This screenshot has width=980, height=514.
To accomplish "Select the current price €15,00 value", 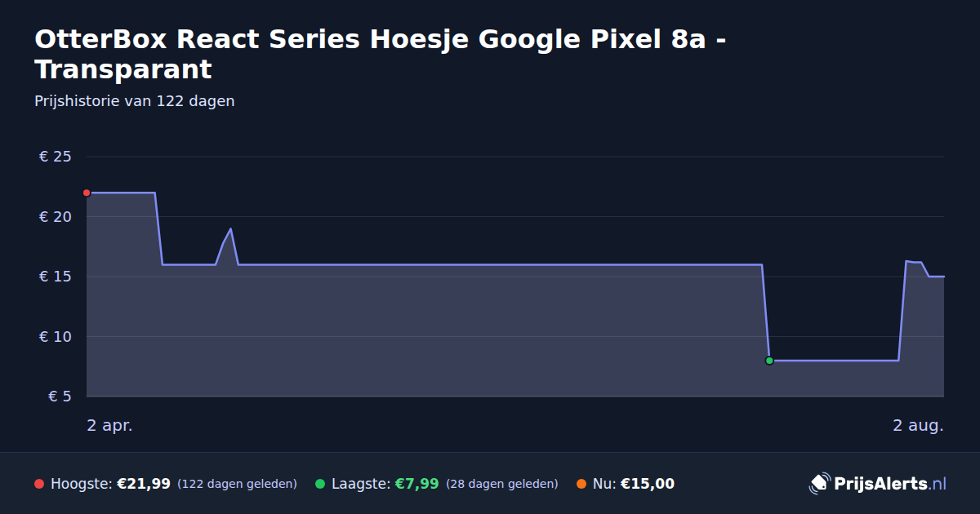I will 648,484.
